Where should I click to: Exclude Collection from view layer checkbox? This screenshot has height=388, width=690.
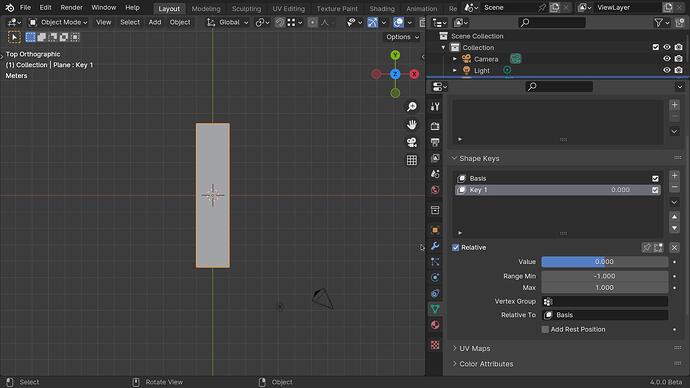[656, 47]
